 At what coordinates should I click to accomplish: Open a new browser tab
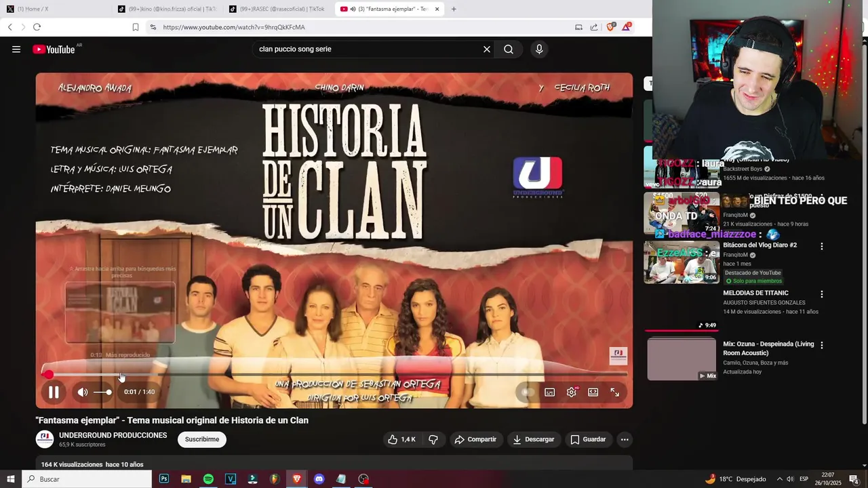pos(454,9)
